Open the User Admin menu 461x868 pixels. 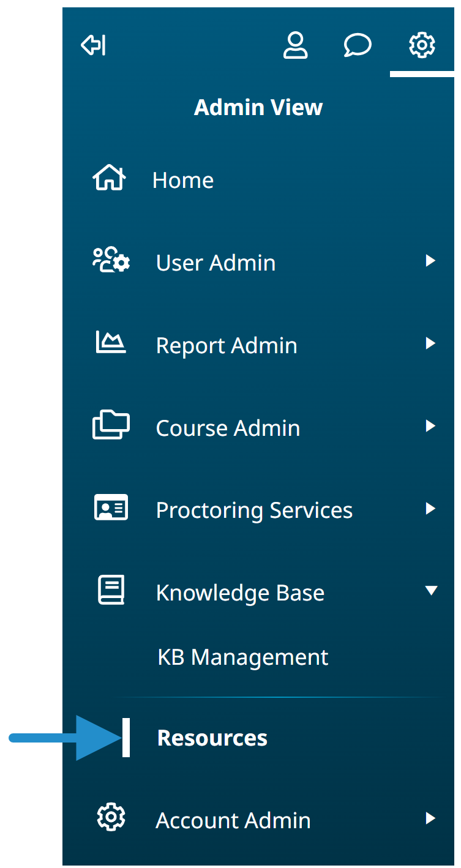216,263
